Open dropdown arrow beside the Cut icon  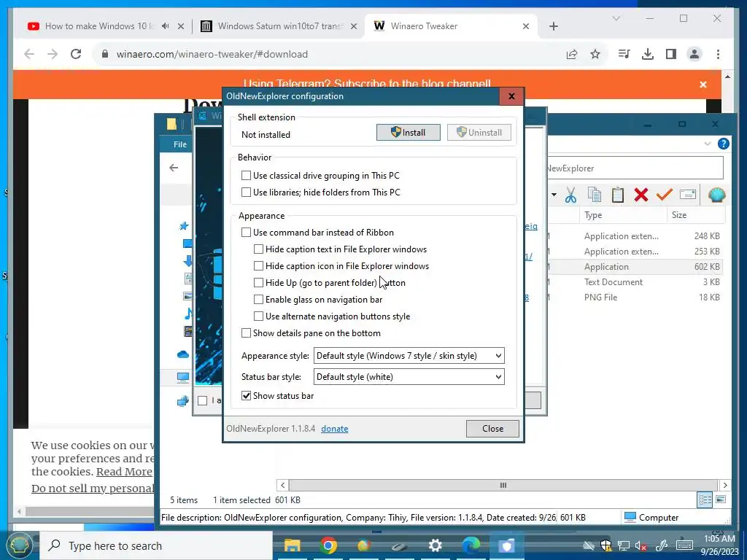[x=554, y=195]
